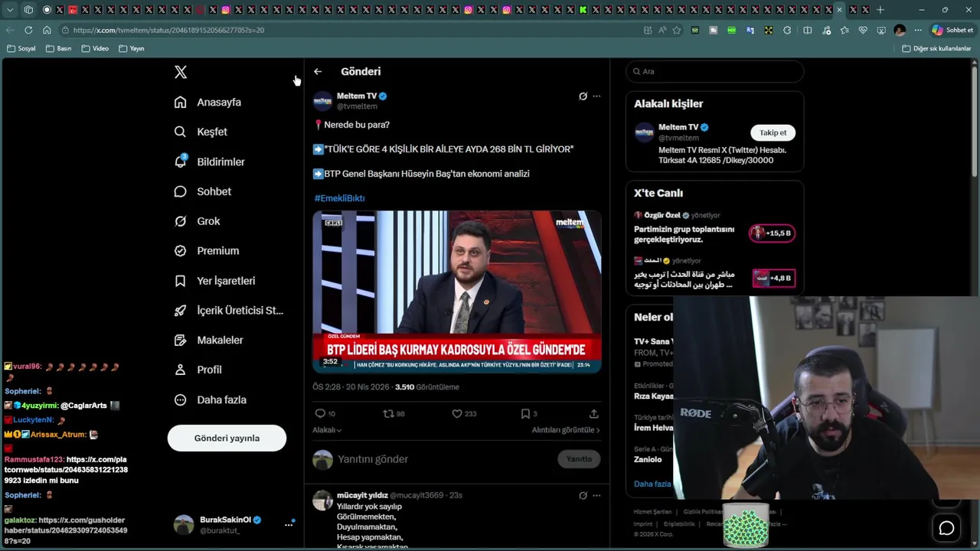Open Anasayfa from the X sidebar
The image size is (980, 551).
click(x=207, y=102)
